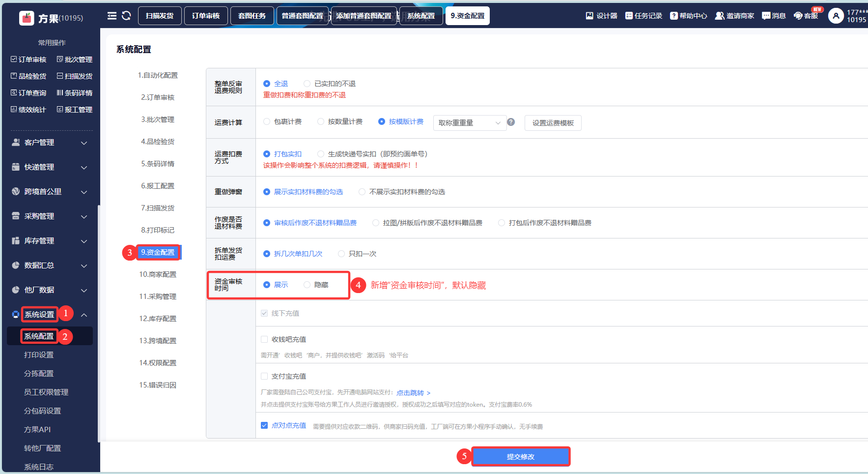Click the 方果 logo icon
Screen dimensions: 868x474
click(x=27, y=18)
